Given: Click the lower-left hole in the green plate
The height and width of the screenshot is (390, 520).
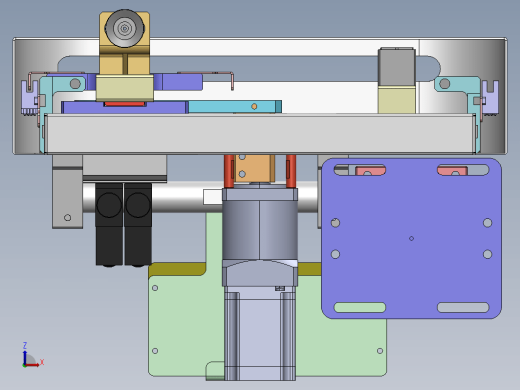Looking at the screenshot, I should (155, 351).
